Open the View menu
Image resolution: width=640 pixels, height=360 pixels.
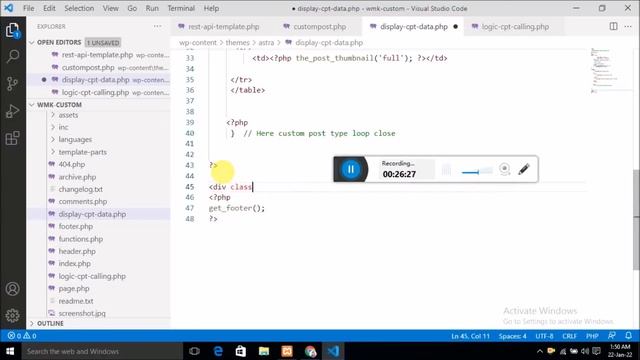pos(110,8)
